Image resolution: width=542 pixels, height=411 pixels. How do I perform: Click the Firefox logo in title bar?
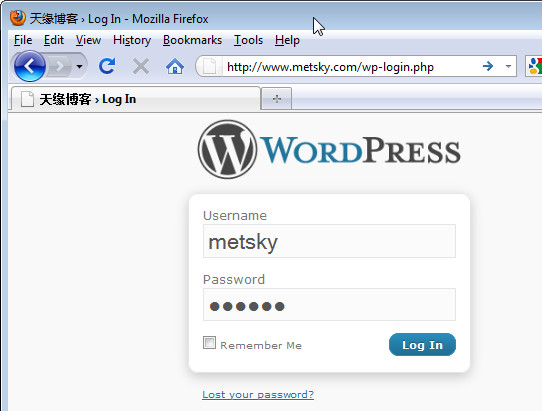pyautogui.click(x=17, y=18)
